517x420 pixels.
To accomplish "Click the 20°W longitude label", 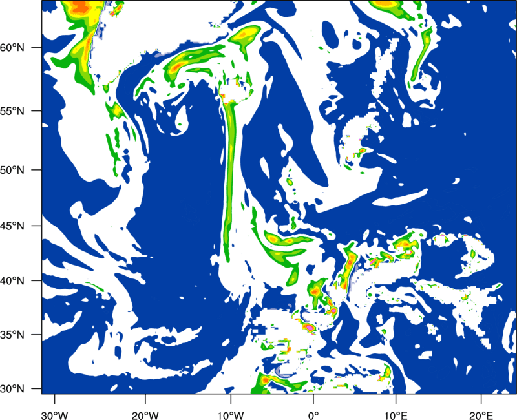I will [x=145, y=415].
